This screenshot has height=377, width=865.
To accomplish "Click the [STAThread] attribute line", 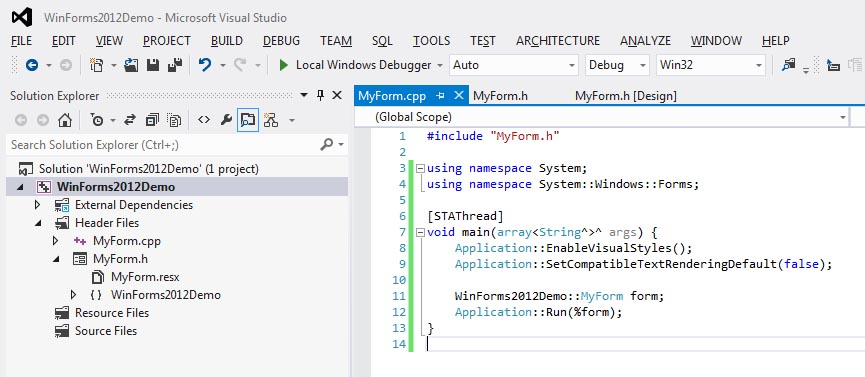I will point(465,216).
